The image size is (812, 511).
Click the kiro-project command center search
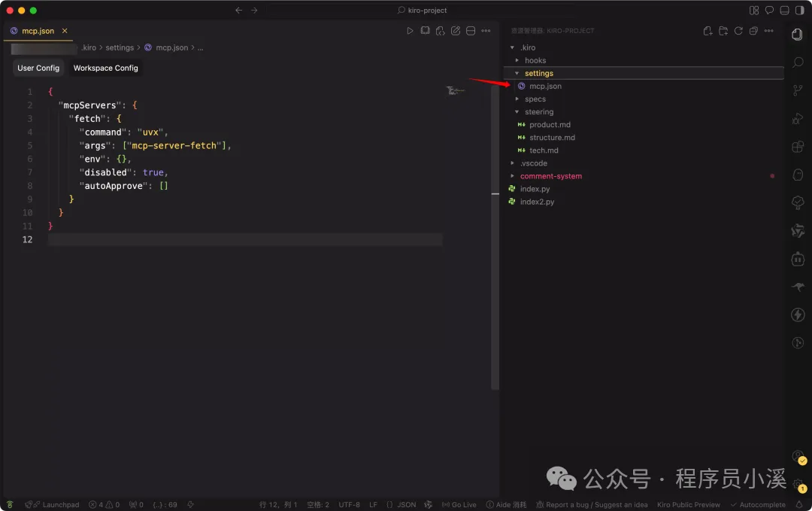tap(422, 11)
